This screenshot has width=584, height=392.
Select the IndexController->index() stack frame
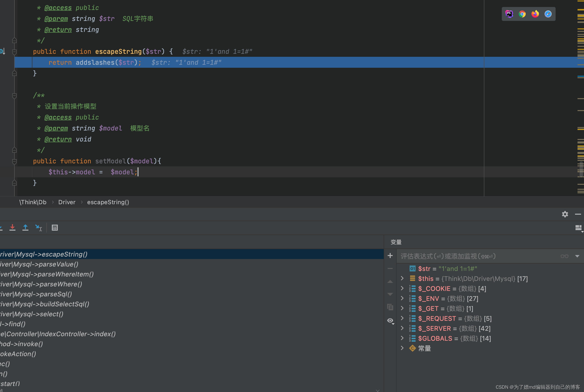point(58,334)
